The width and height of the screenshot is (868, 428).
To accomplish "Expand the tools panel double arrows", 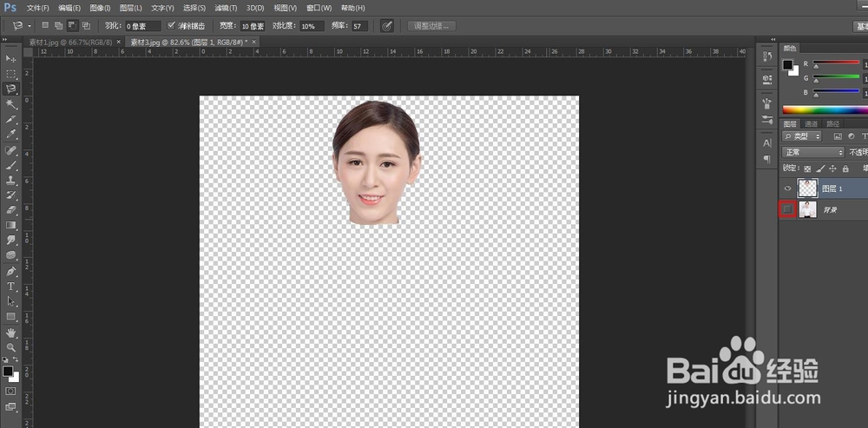I will (x=4, y=39).
